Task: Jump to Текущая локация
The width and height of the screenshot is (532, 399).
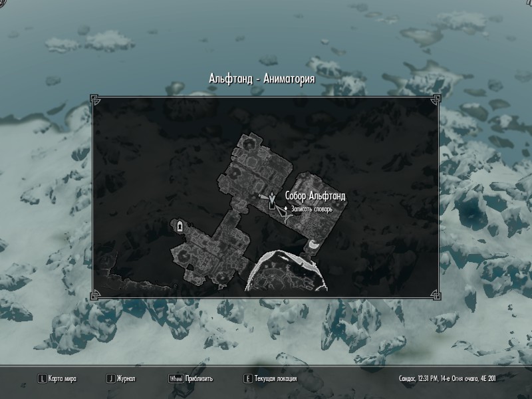Action: tap(275, 378)
